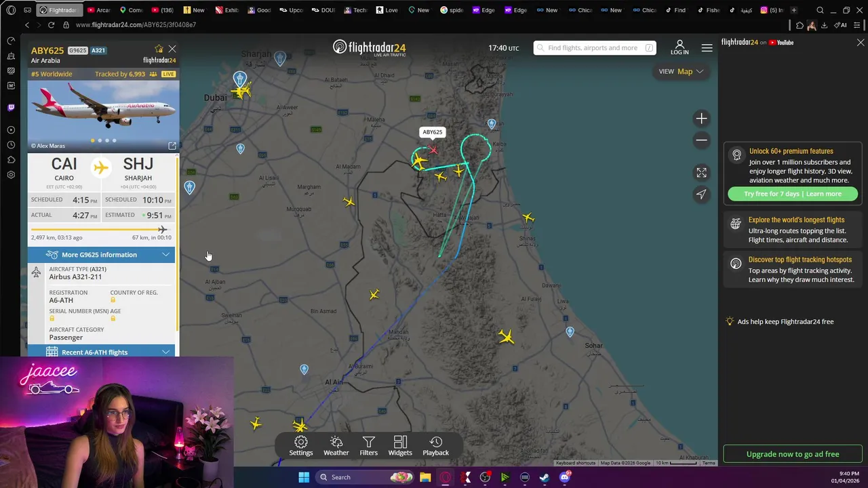Start Playback from the map toolbar

pyautogui.click(x=436, y=446)
